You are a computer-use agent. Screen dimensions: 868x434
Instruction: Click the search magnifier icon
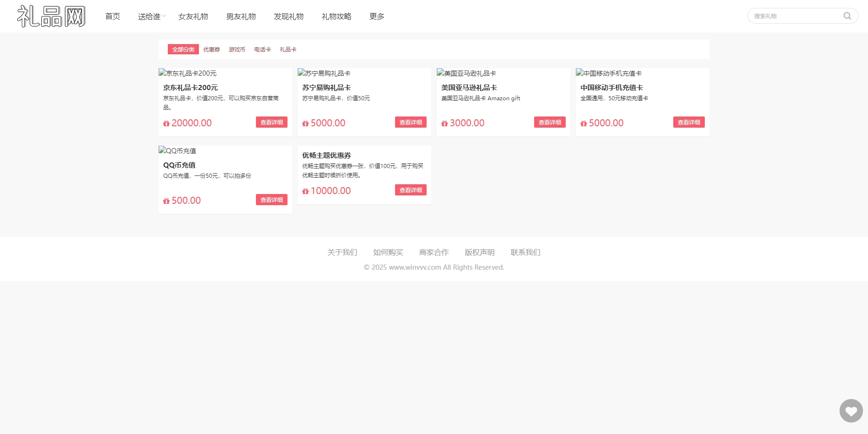click(x=848, y=15)
